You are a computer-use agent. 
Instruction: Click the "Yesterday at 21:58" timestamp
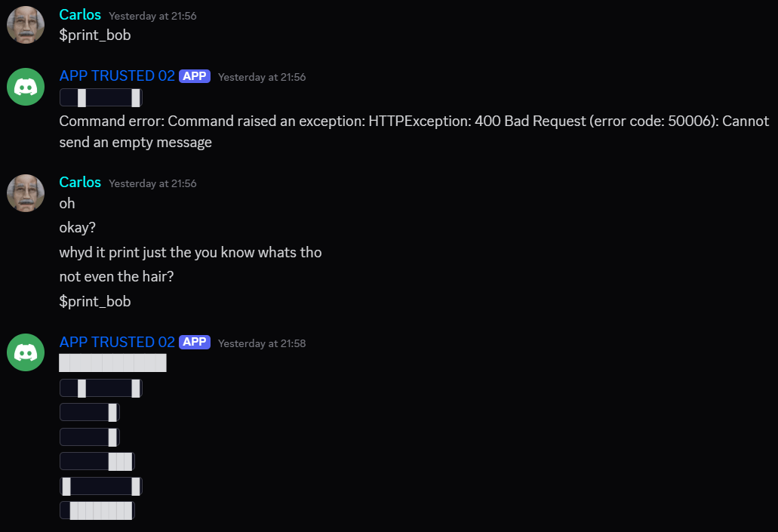pyautogui.click(x=262, y=343)
